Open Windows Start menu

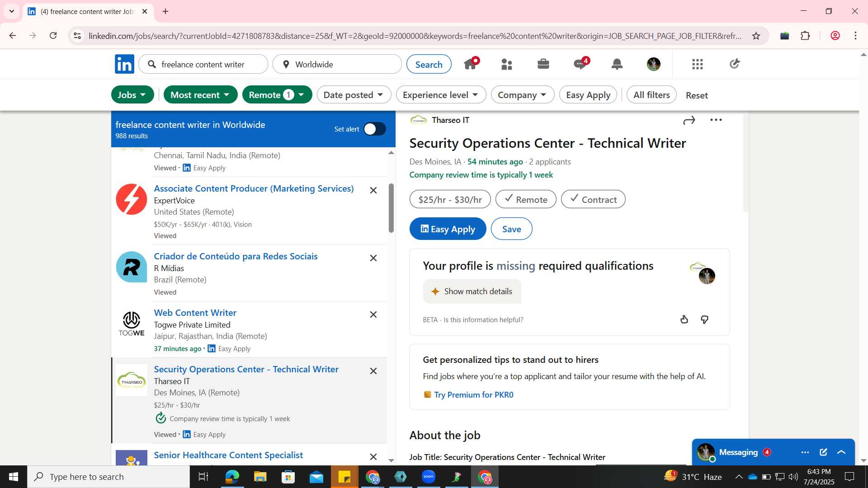pyautogui.click(x=14, y=477)
